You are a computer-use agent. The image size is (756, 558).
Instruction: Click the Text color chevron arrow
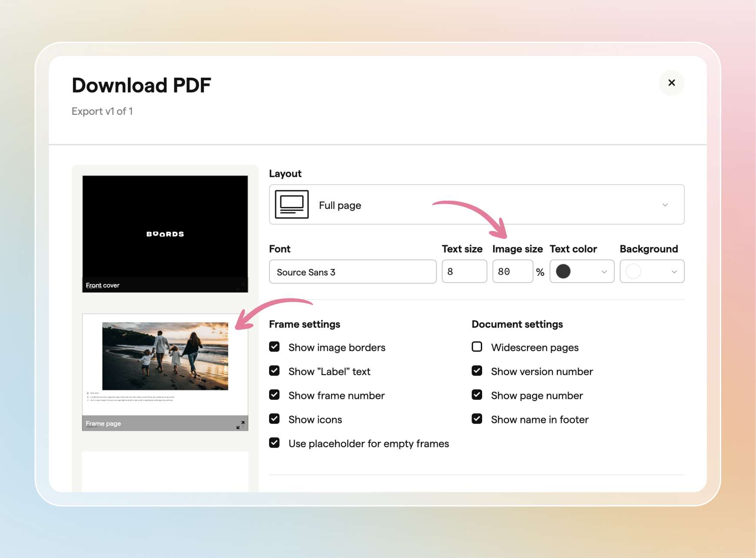(604, 272)
